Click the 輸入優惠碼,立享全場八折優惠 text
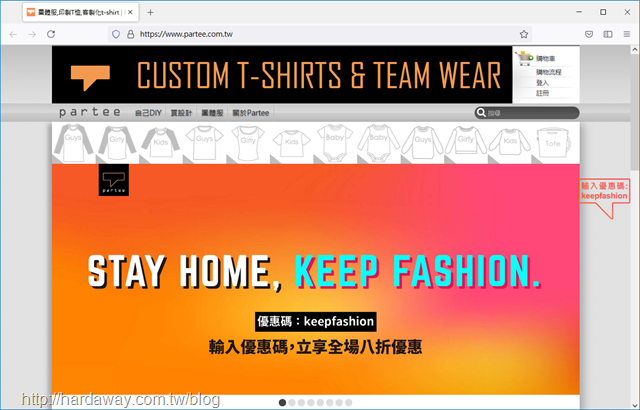 316,347
